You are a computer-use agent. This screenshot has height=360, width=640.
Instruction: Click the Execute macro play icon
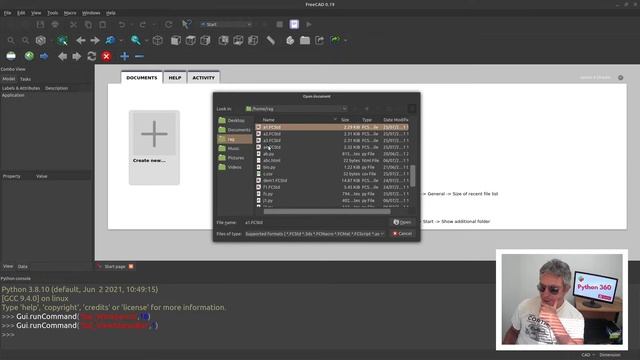pyautogui.click(x=309, y=24)
